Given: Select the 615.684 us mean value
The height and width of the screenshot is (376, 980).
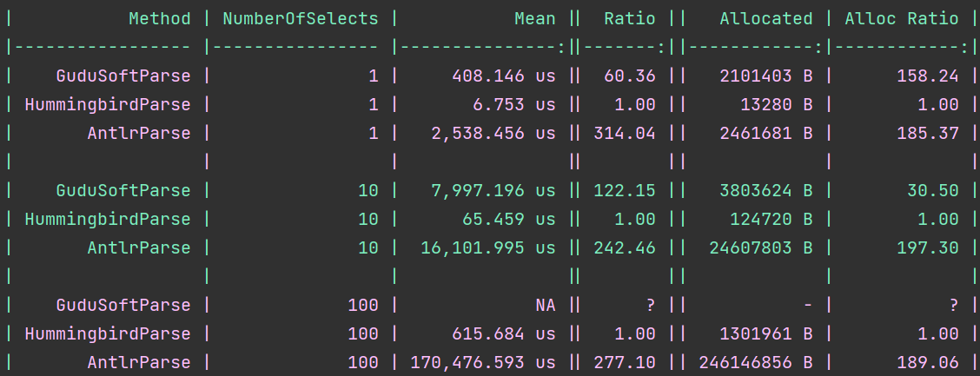Looking at the screenshot, I should (x=503, y=333).
